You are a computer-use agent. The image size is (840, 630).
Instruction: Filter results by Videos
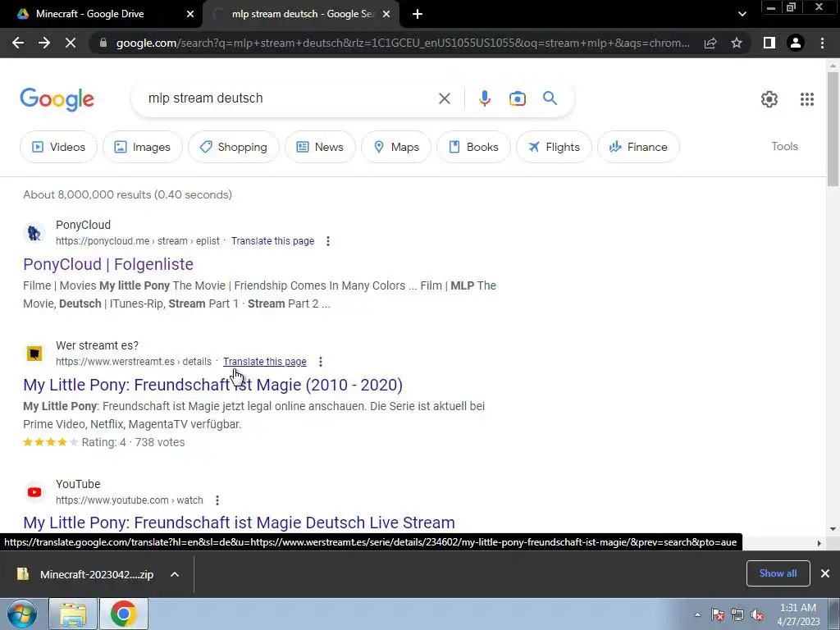pyautogui.click(x=59, y=147)
